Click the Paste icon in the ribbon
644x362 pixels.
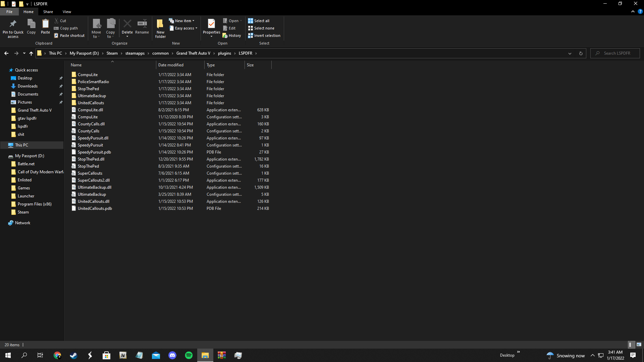click(x=45, y=24)
